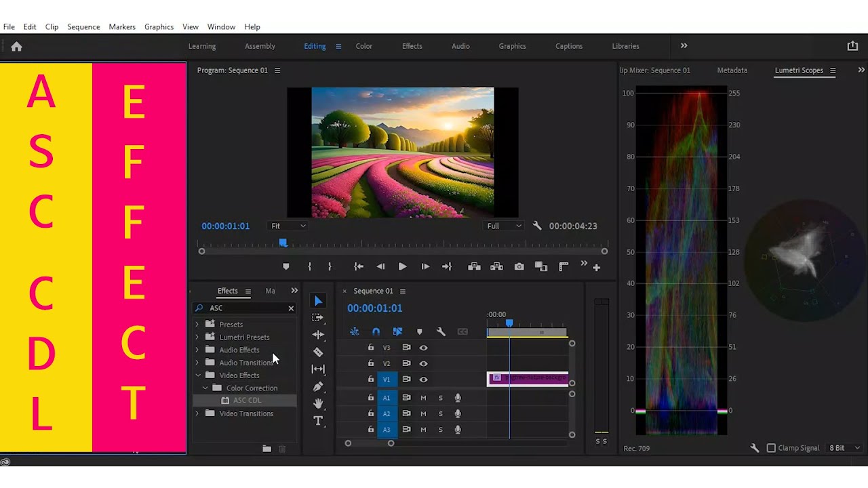Open Program monitor settings wrench
The height and width of the screenshot is (488, 868).
537,226
